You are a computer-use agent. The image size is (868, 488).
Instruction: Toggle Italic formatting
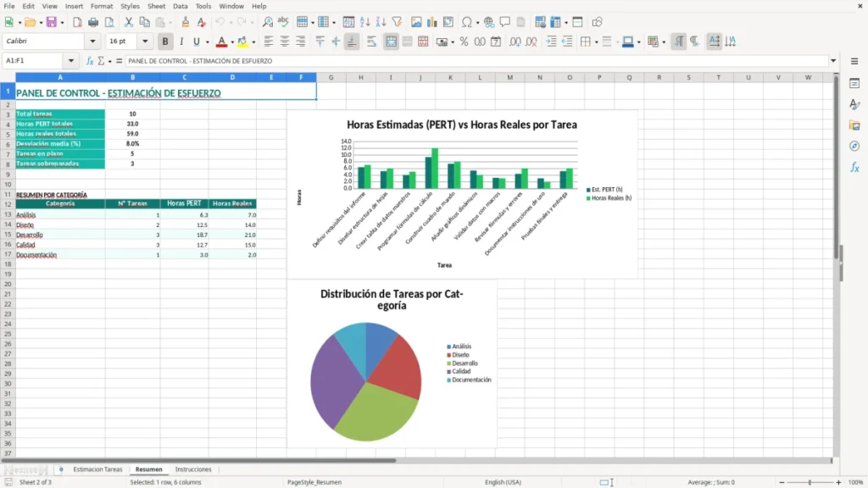[x=181, y=42]
